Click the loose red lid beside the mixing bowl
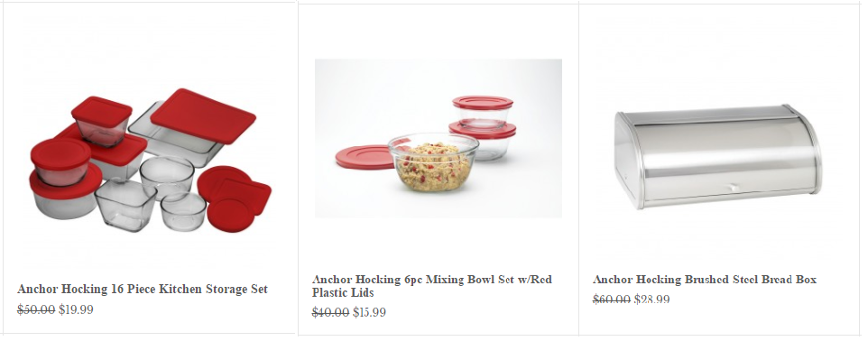 pos(365,157)
